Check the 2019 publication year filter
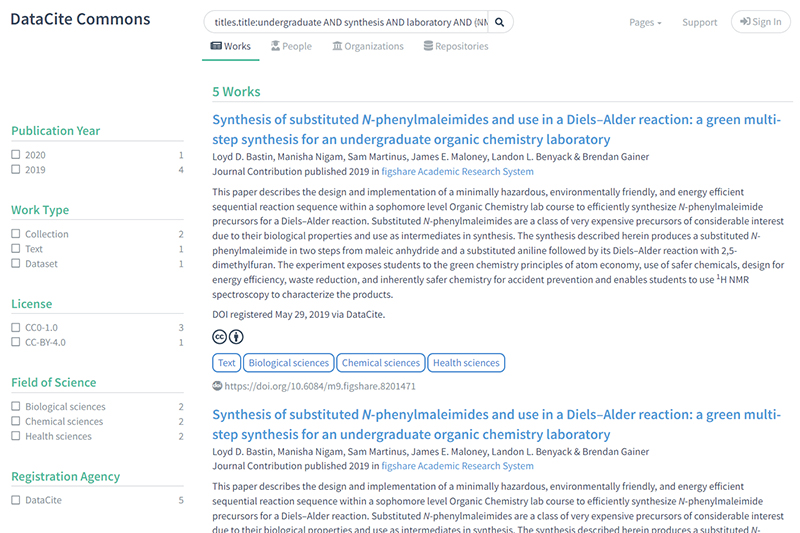The width and height of the screenshot is (800, 533). (16, 170)
